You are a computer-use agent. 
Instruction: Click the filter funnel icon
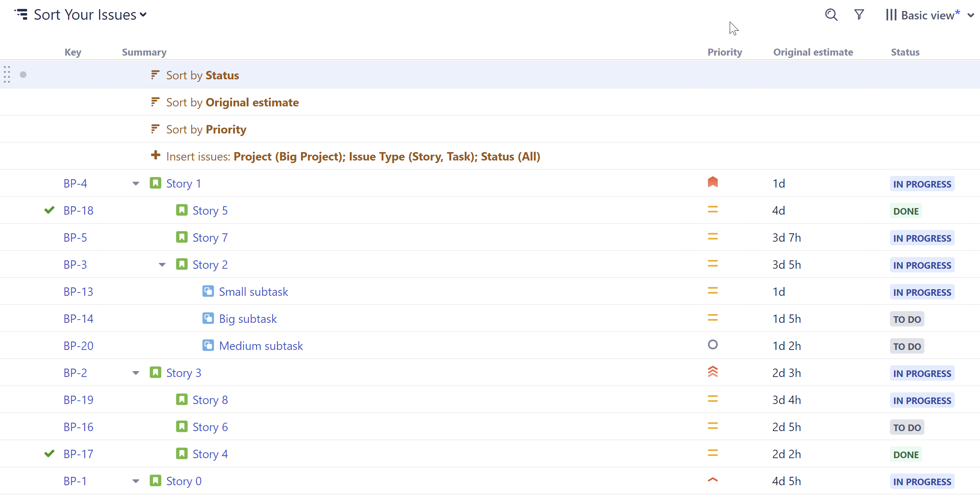859,15
